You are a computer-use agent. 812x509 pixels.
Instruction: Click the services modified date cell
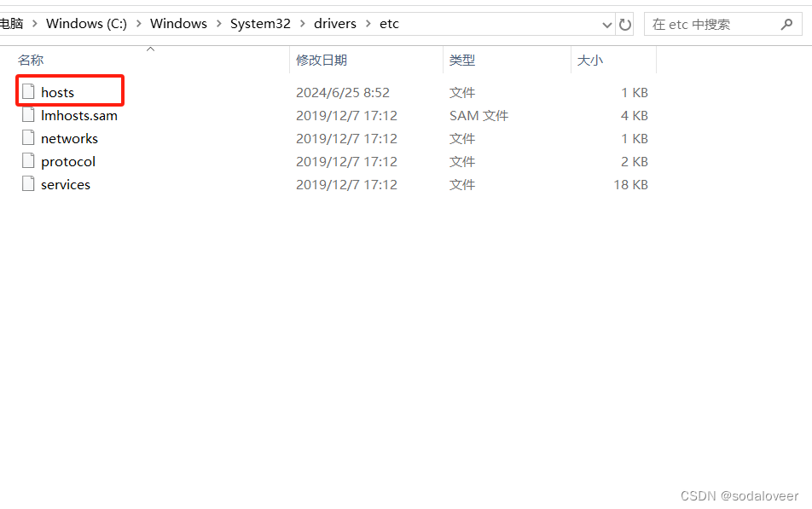point(346,185)
